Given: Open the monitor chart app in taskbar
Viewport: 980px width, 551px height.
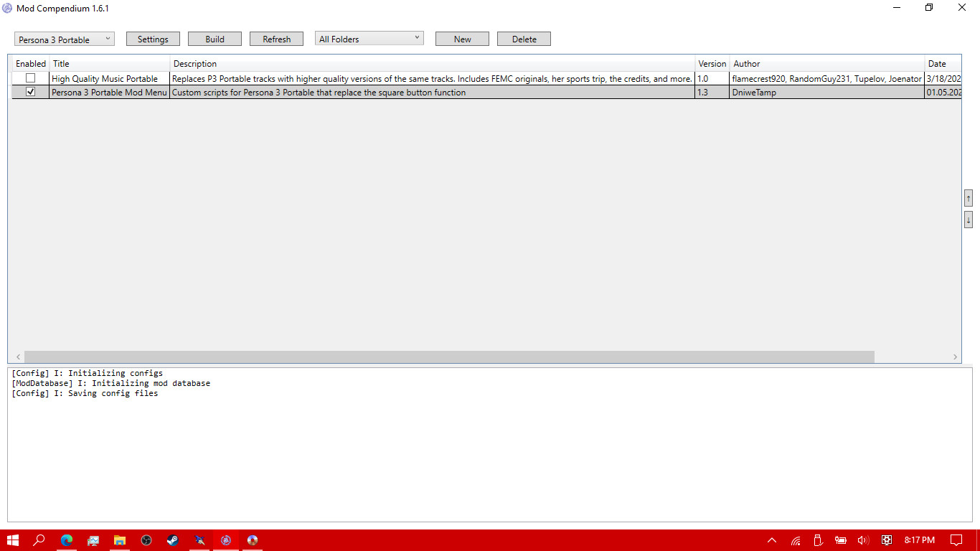Looking at the screenshot, I should (93, 540).
